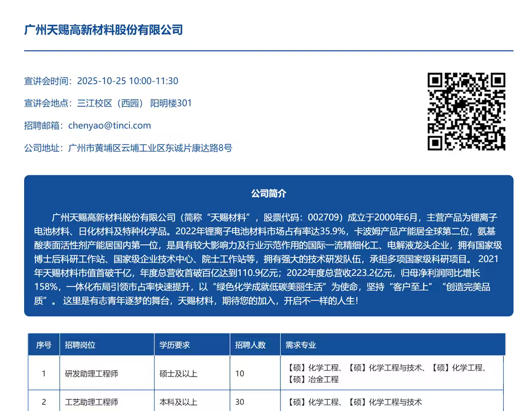Click the 招聘人数 column header

coord(251,345)
